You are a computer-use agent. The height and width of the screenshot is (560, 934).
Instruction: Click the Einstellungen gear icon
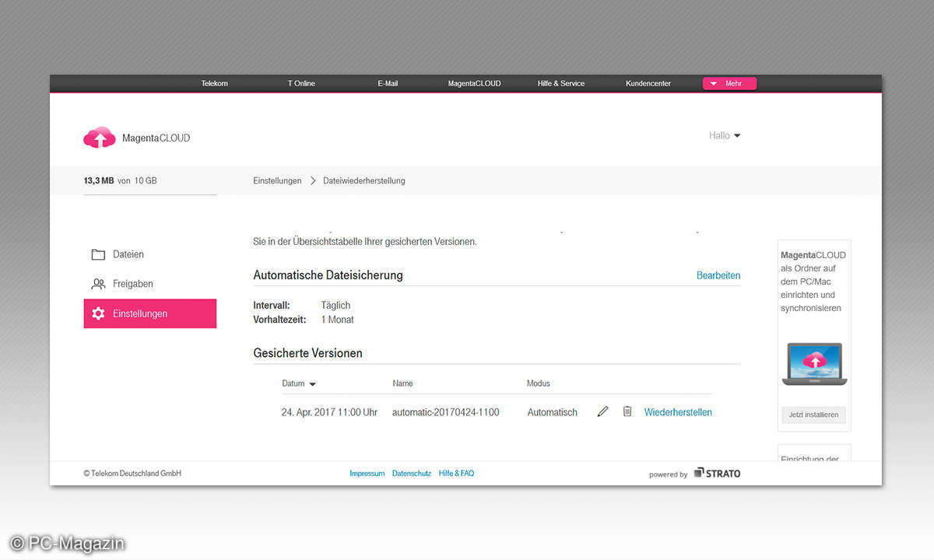[x=98, y=313]
